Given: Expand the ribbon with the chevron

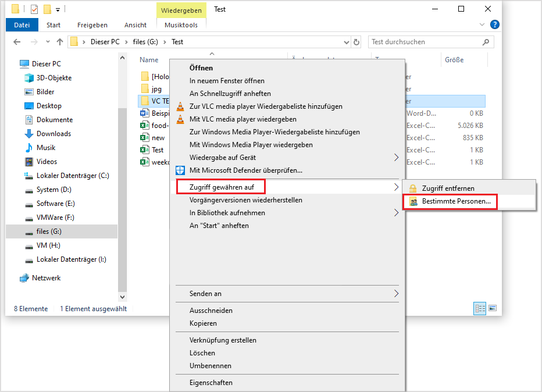Looking at the screenshot, I should 482,24.
